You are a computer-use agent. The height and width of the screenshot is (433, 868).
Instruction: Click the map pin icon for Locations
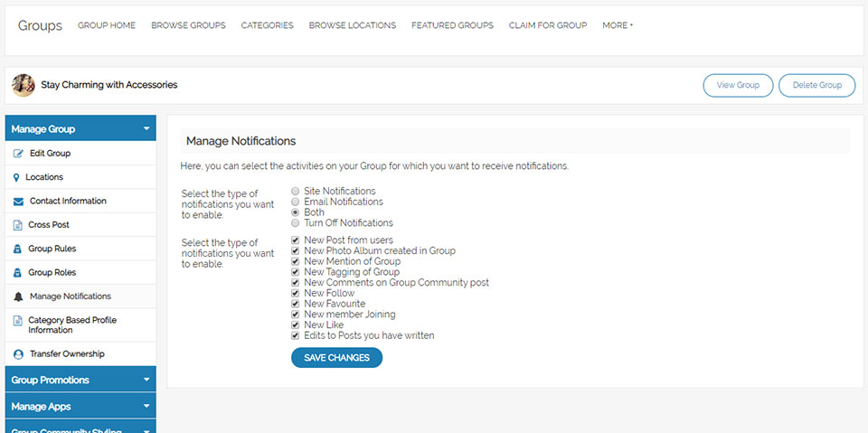point(17,178)
